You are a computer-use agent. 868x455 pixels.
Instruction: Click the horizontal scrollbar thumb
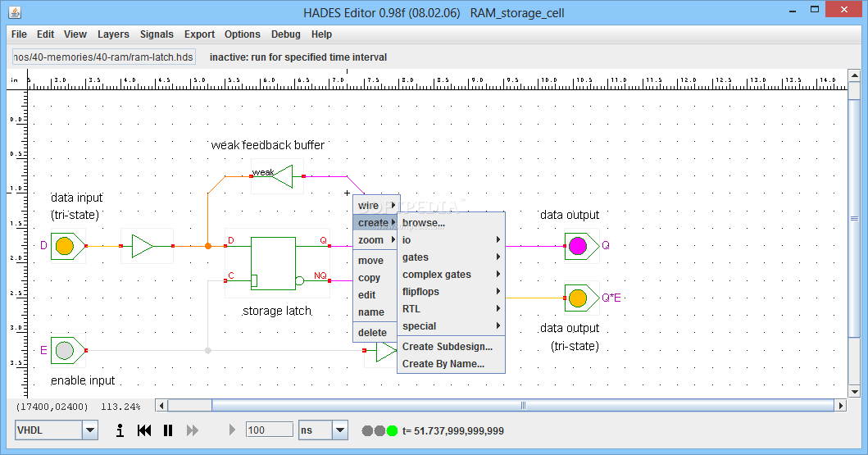[x=523, y=406]
